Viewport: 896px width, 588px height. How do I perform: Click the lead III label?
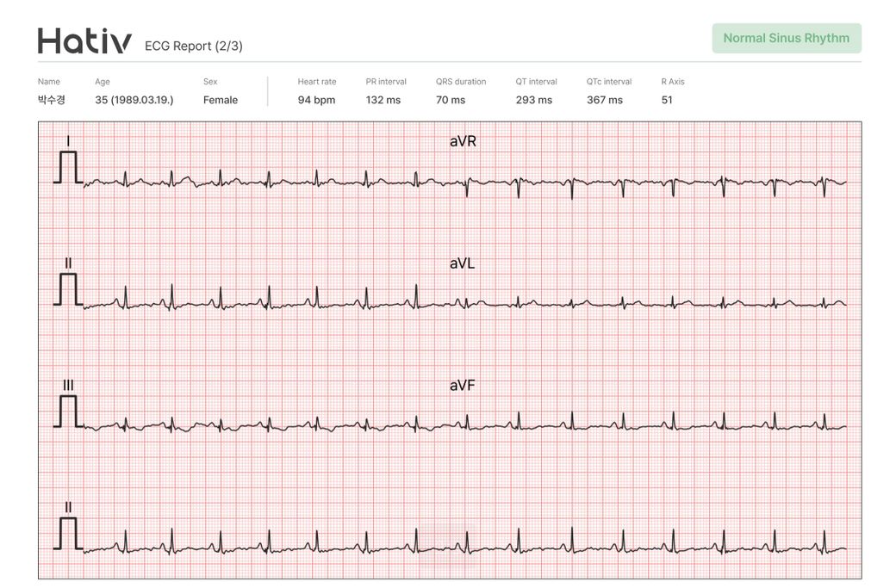tap(68, 384)
